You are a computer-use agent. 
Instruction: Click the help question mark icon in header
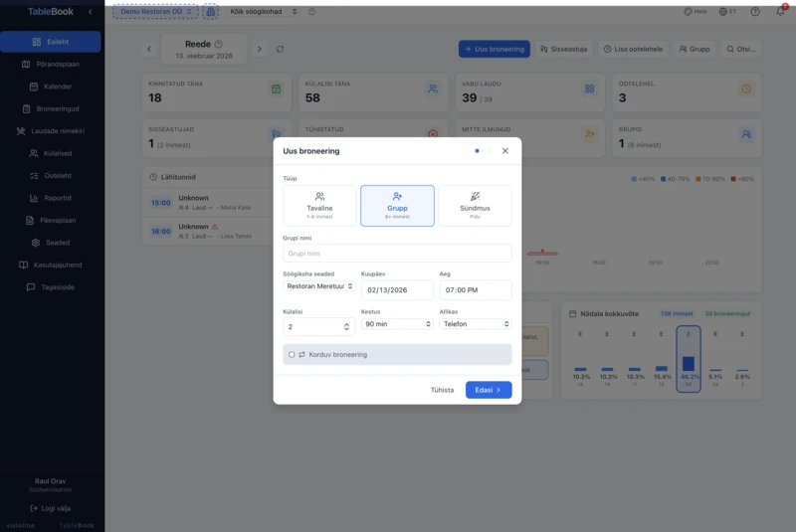(754, 12)
